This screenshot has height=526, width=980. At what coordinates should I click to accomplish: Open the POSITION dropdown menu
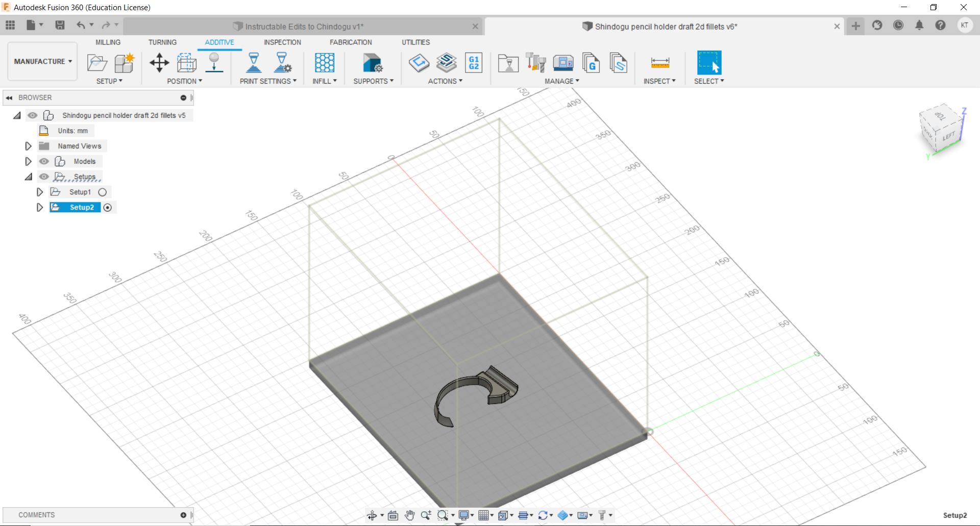click(185, 81)
